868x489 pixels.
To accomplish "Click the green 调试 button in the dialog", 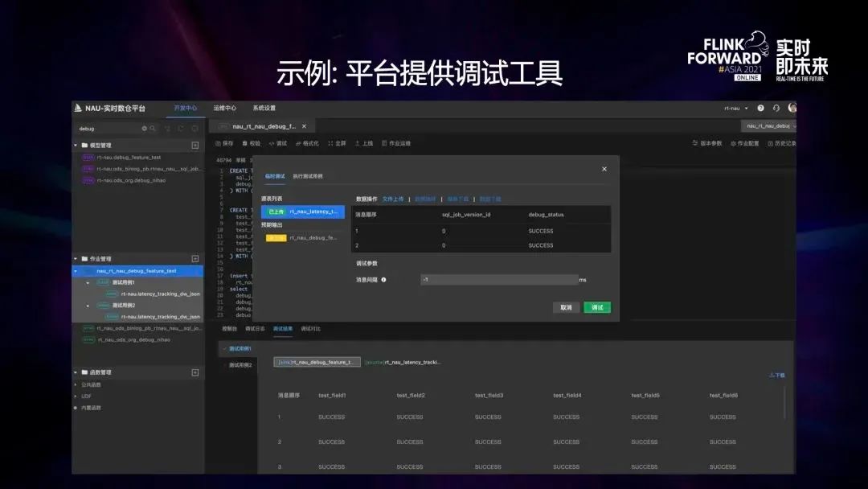I will pyautogui.click(x=596, y=307).
